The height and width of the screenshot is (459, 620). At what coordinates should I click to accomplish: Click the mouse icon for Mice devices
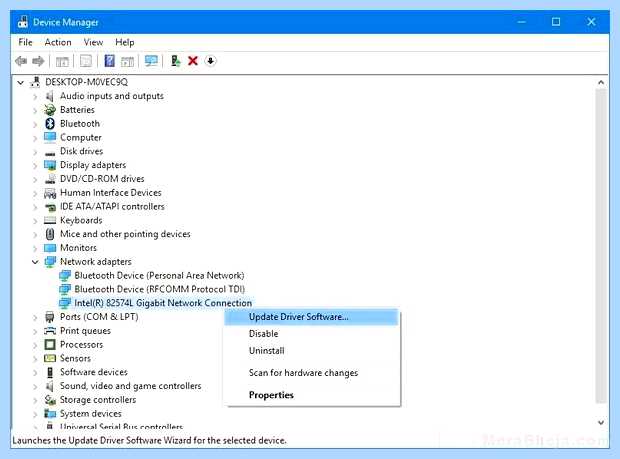(x=50, y=234)
